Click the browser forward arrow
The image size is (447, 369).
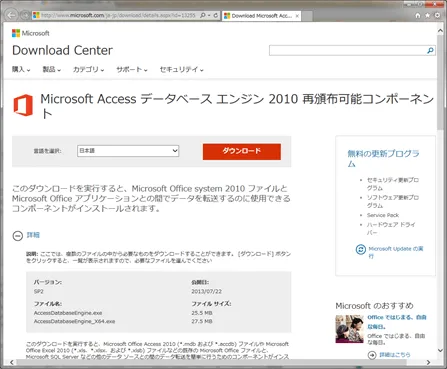25,15
